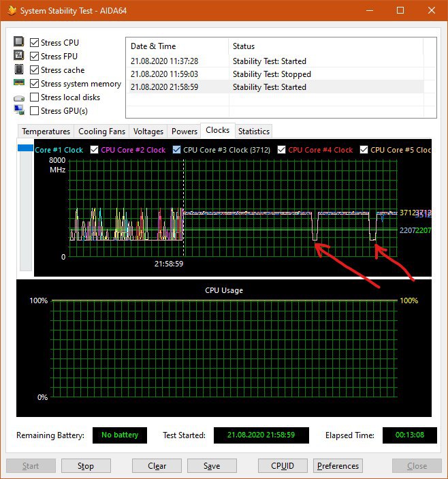The image size is (448, 479).
Task: Select the 21.08.2020 11:59:03 log row
Action: tap(276, 74)
